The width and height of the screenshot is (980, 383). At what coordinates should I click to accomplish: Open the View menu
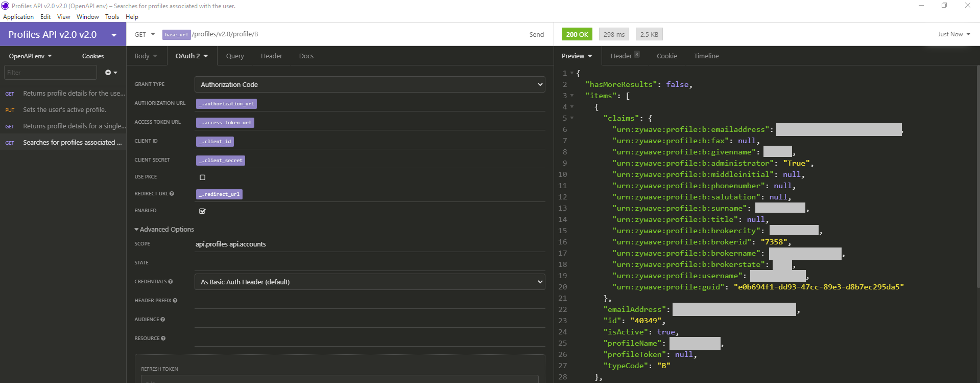[64, 17]
